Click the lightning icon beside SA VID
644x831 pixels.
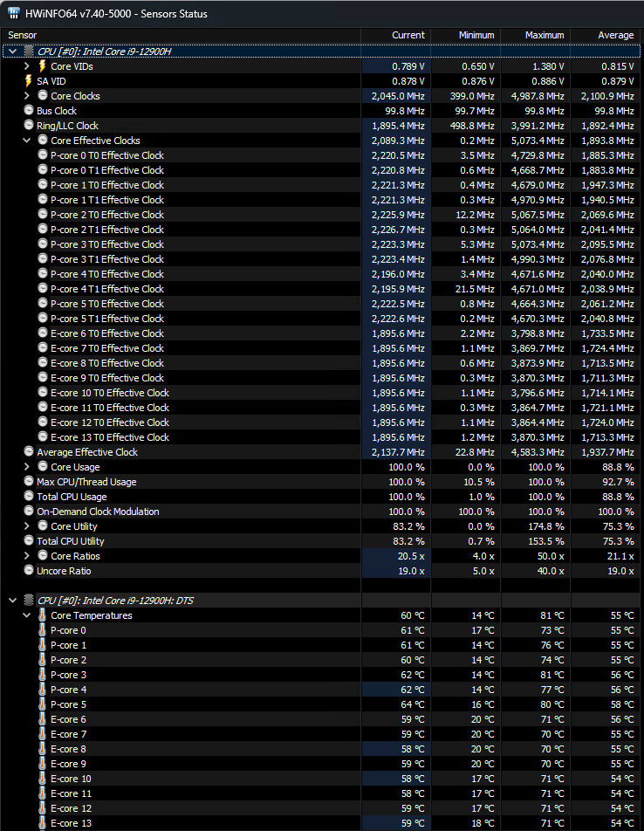29,81
